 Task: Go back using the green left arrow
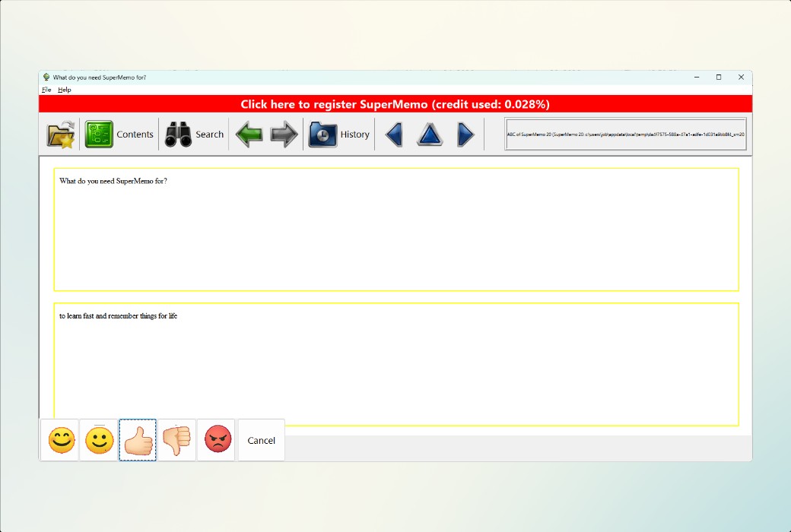249,134
